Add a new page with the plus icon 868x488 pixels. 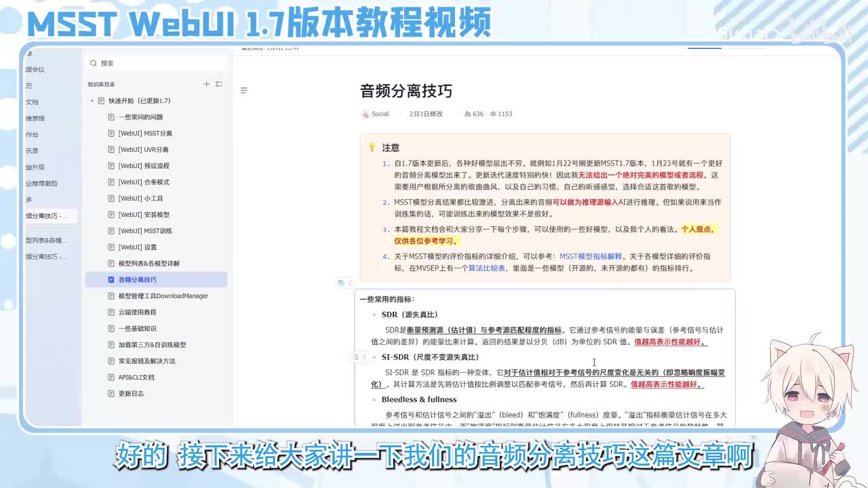tap(206, 84)
